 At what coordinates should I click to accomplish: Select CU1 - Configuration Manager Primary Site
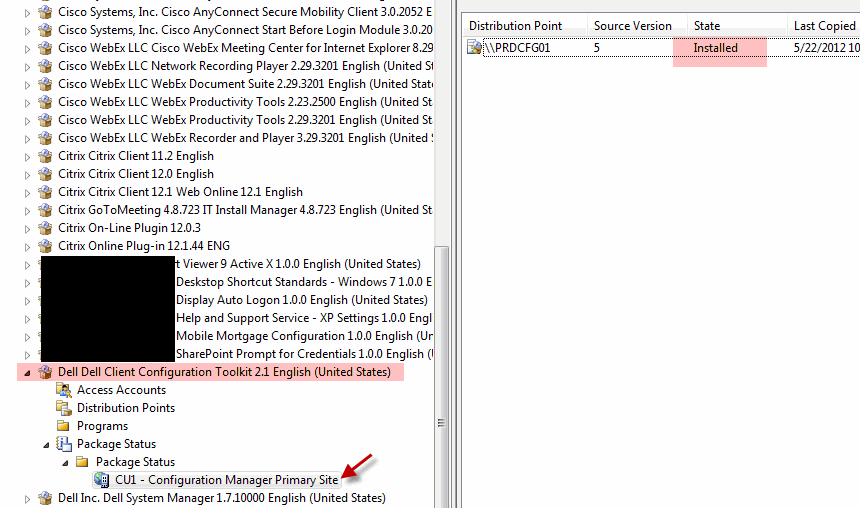[x=227, y=480]
